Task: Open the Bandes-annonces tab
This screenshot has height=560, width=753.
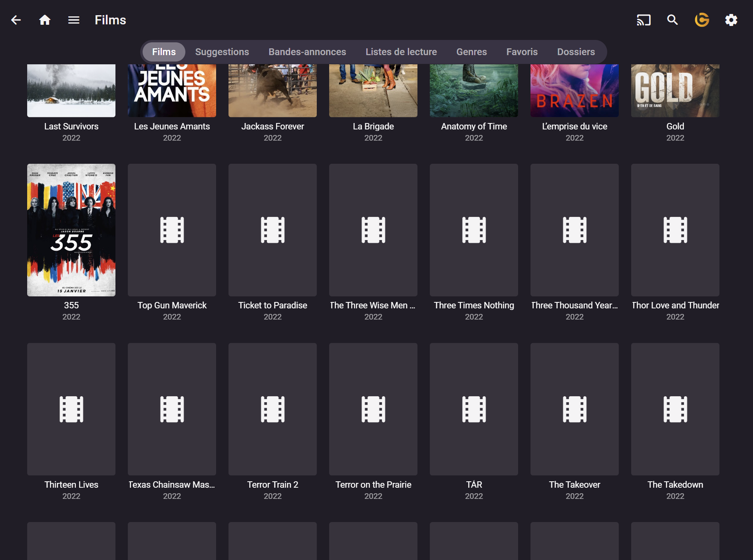Action: (307, 52)
